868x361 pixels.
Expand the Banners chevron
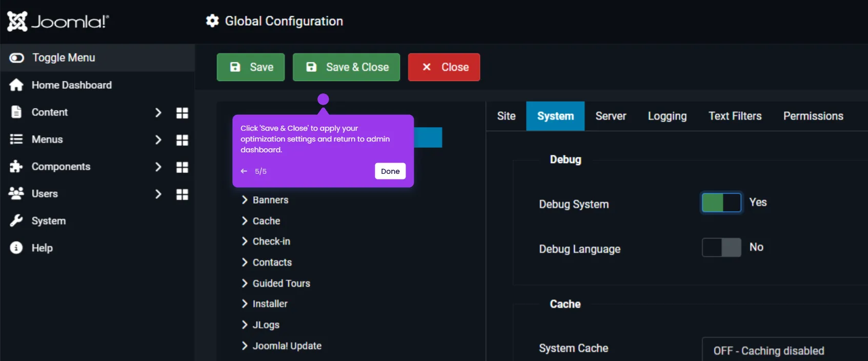pyautogui.click(x=245, y=200)
